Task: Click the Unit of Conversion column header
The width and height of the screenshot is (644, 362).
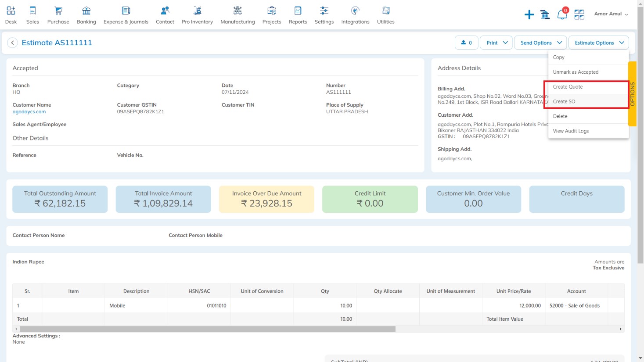Action: coord(262,291)
